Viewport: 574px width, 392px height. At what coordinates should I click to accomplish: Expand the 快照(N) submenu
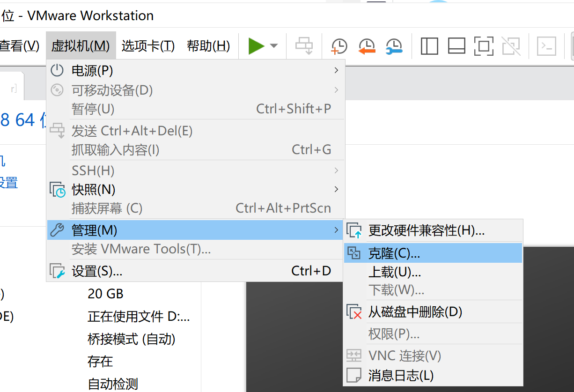tap(195, 190)
